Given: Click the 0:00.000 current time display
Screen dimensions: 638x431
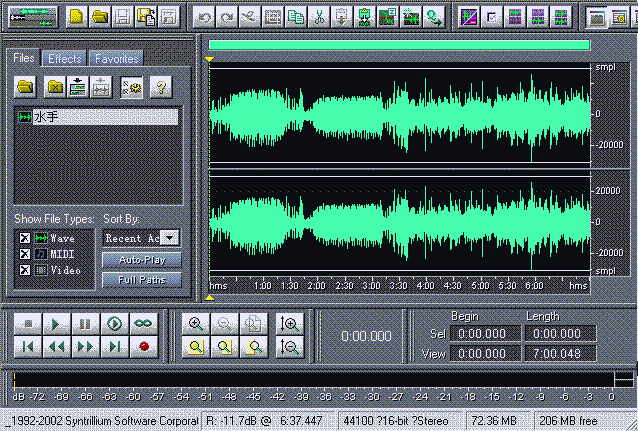Looking at the screenshot, I should pos(366,336).
